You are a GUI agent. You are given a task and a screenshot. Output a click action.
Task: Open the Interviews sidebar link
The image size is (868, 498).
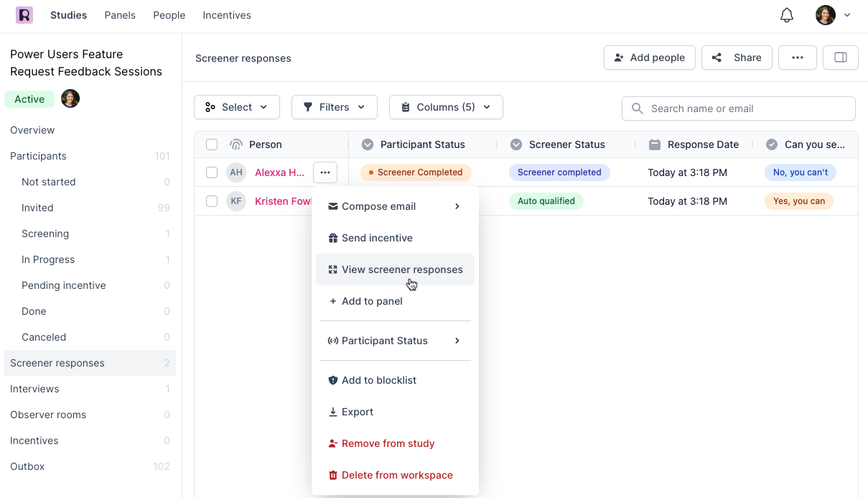coord(34,389)
